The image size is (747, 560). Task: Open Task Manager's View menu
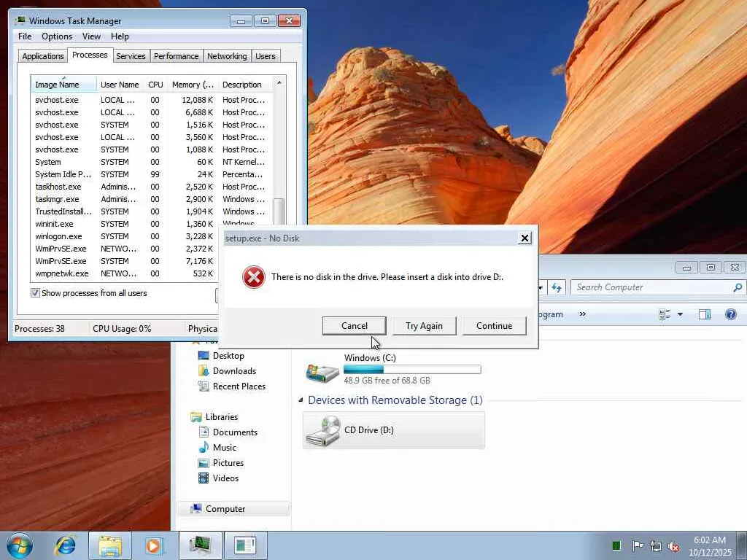[x=91, y=36]
